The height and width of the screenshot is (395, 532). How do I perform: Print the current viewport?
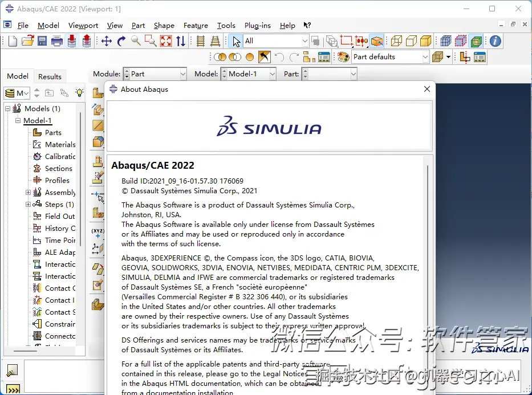click(56, 41)
